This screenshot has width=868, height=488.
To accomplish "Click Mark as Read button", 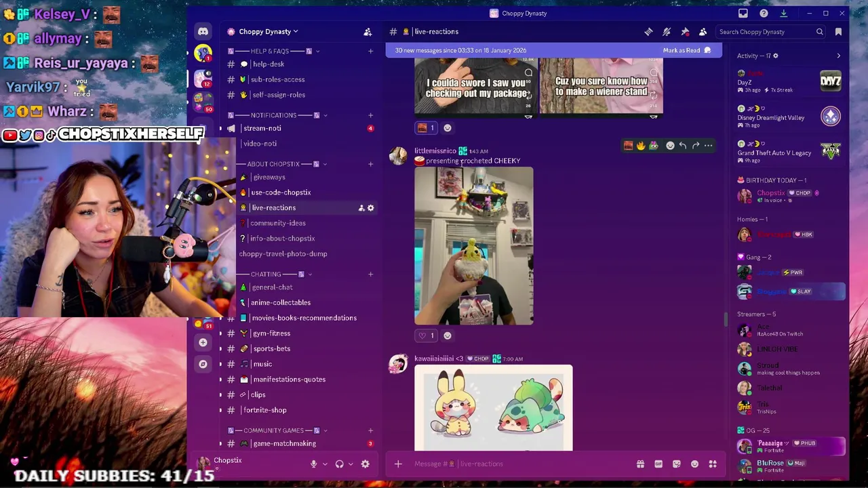I will (687, 50).
